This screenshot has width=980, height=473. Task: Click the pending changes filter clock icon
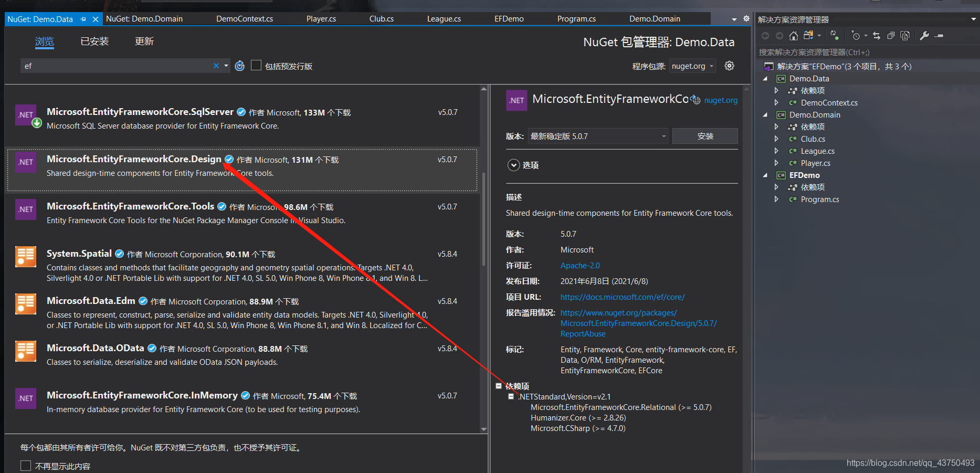click(x=856, y=36)
